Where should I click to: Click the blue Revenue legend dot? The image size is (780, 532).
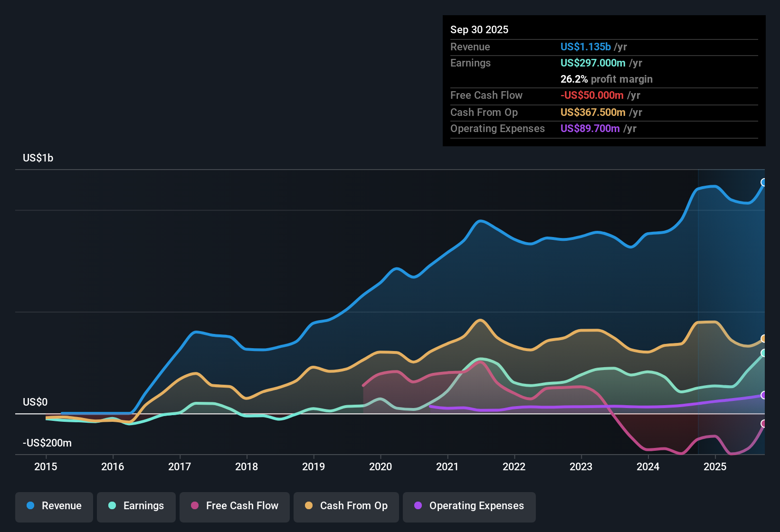click(30, 506)
